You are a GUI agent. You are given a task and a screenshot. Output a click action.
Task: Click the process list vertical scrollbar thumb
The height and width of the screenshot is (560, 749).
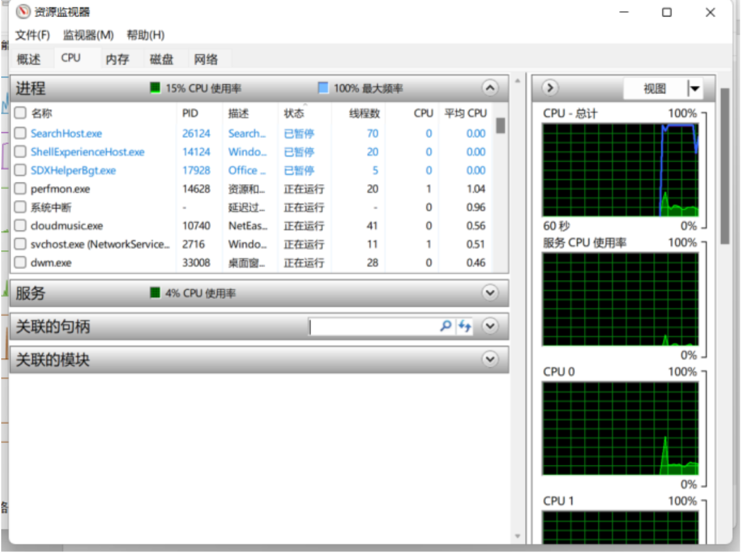pyautogui.click(x=500, y=125)
